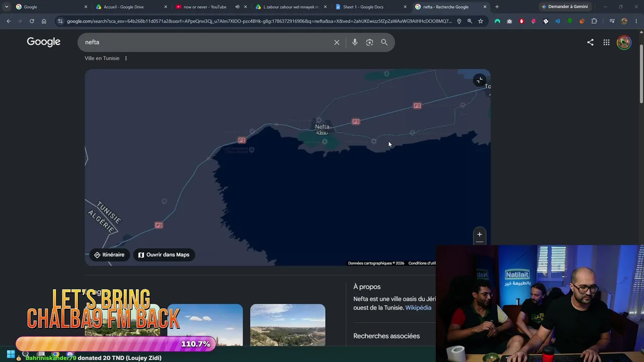Close the Sheet 1 - Google Docs tab
Image resolution: width=644 pixels, height=362 pixels.
tap(405, 7)
